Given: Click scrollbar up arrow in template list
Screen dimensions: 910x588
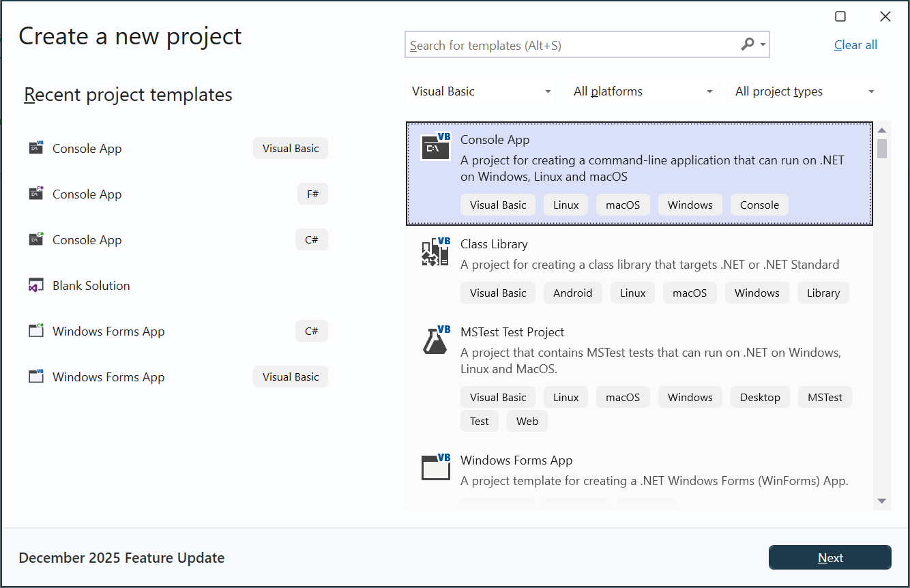Looking at the screenshot, I should pos(882,130).
